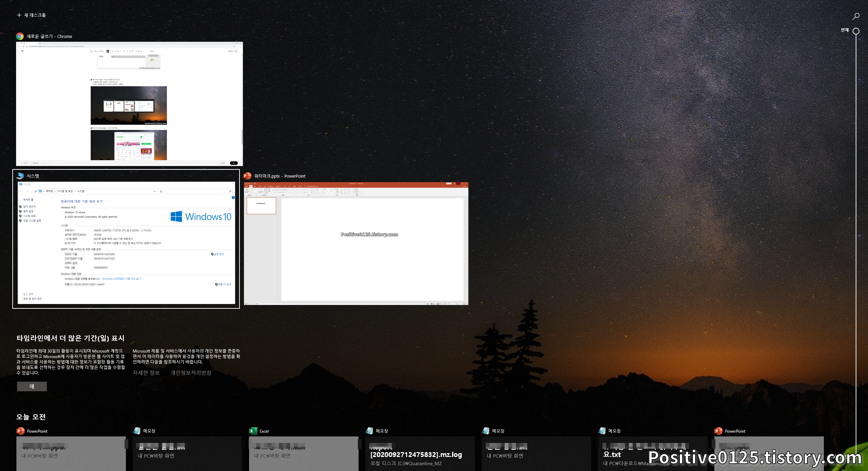Click the 새 데스크톱 new desktop button
The image size is (868, 471).
[31, 15]
